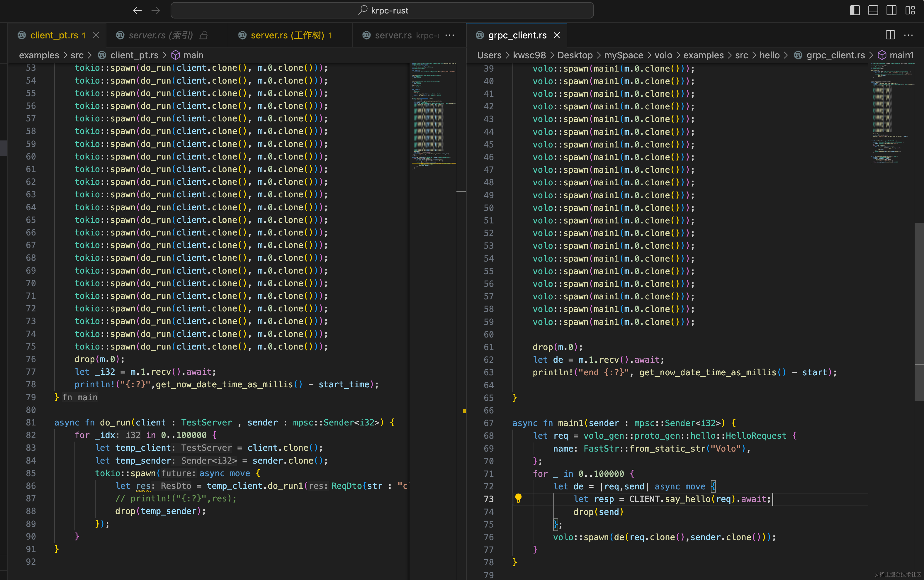Open more actions (…) on the server.rs krpc tab
This screenshot has width=924, height=580.
450,35
